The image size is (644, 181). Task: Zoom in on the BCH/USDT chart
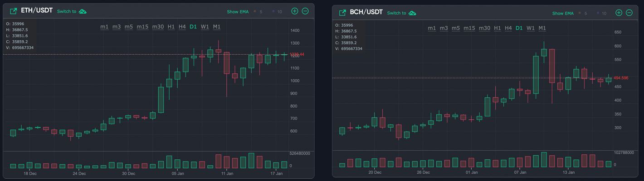[x=619, y=13]
